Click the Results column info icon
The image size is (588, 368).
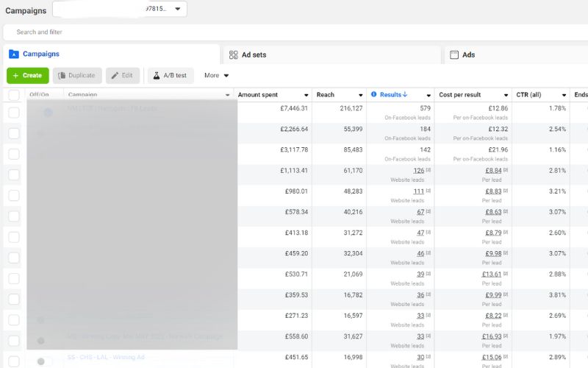373,95
